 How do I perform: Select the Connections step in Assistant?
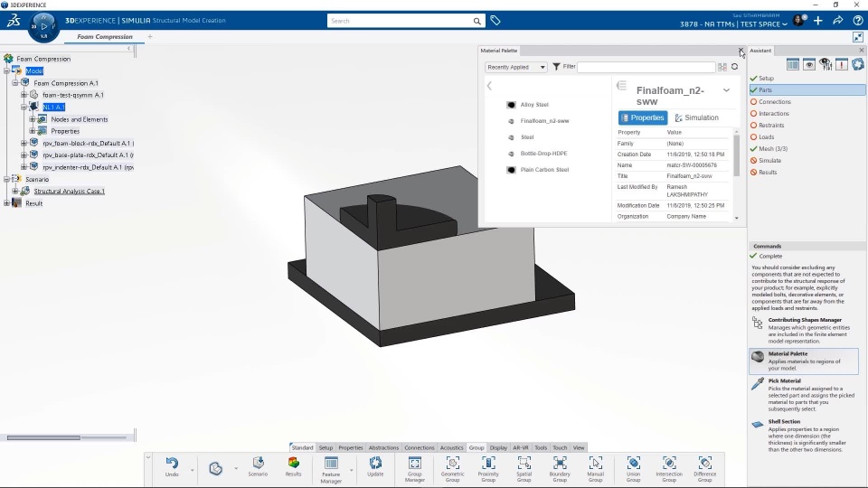pos(775,102)
